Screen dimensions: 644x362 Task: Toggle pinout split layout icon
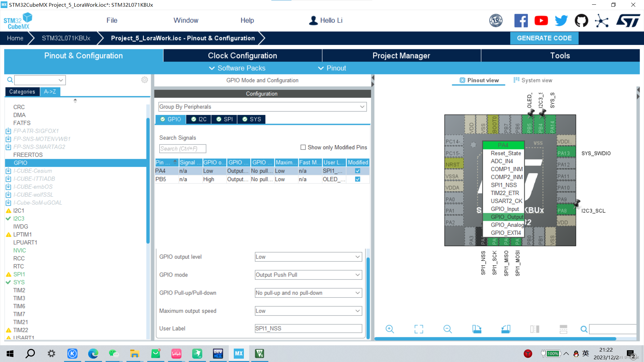563,329
